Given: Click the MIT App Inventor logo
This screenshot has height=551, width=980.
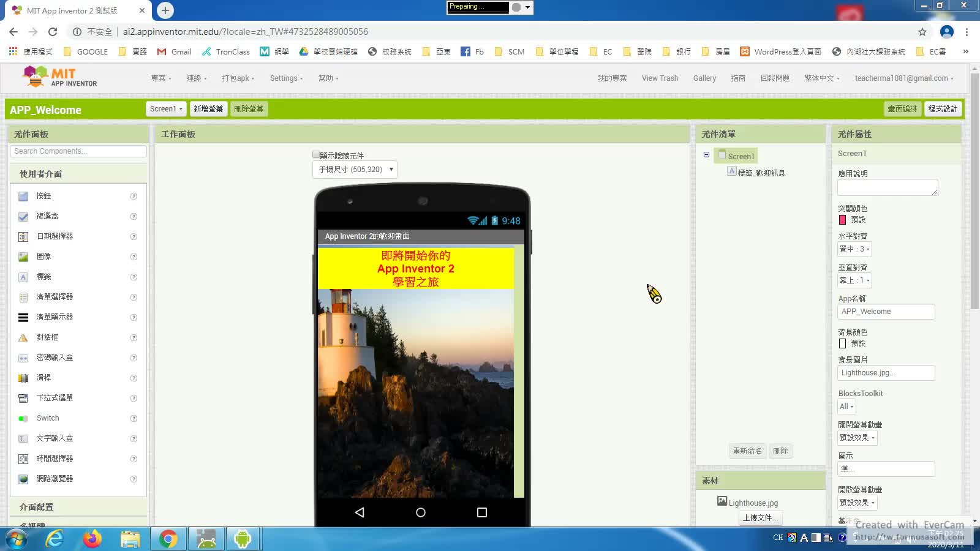Looking at the screenshot, I should [x=60, y=77].
